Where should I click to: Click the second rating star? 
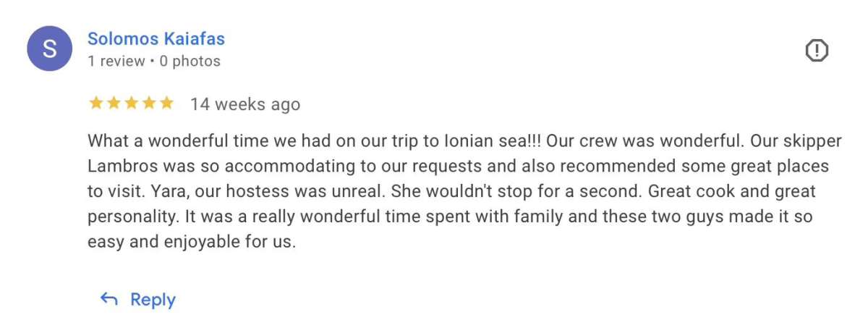[114, 104]
